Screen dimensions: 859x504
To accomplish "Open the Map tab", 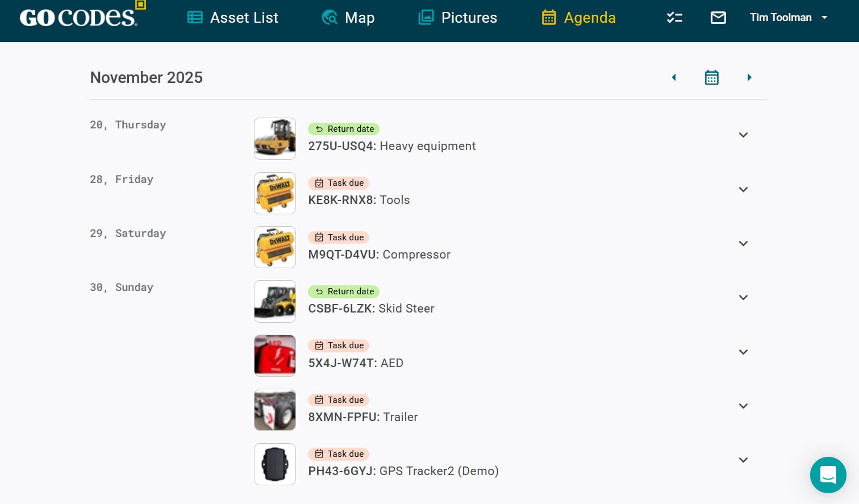I will 348,18.
